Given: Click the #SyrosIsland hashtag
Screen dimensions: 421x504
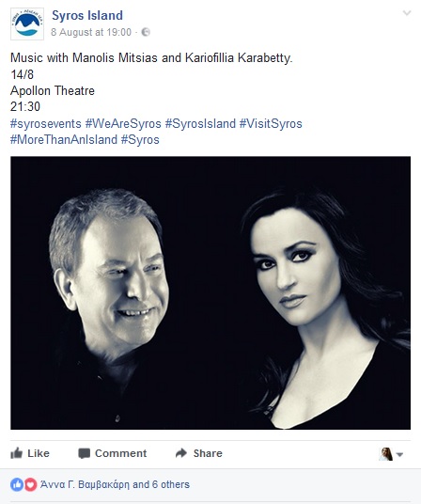Looking at the screenshot, I should pos(200,123).
